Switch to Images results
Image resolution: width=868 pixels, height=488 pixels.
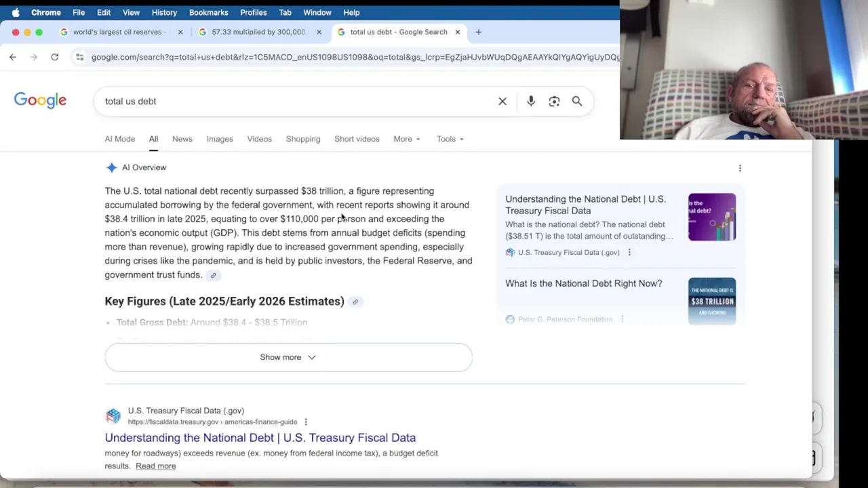(x=220, y=139)
